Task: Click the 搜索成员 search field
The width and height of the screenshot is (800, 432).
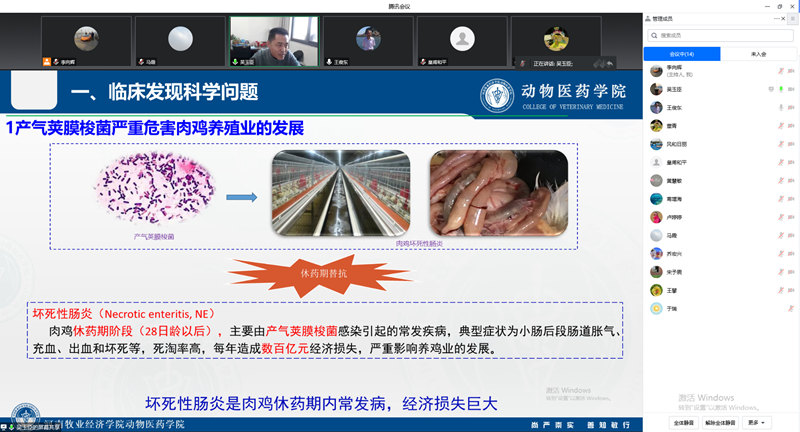Action: pyautogui.click(x=722, y=36)
